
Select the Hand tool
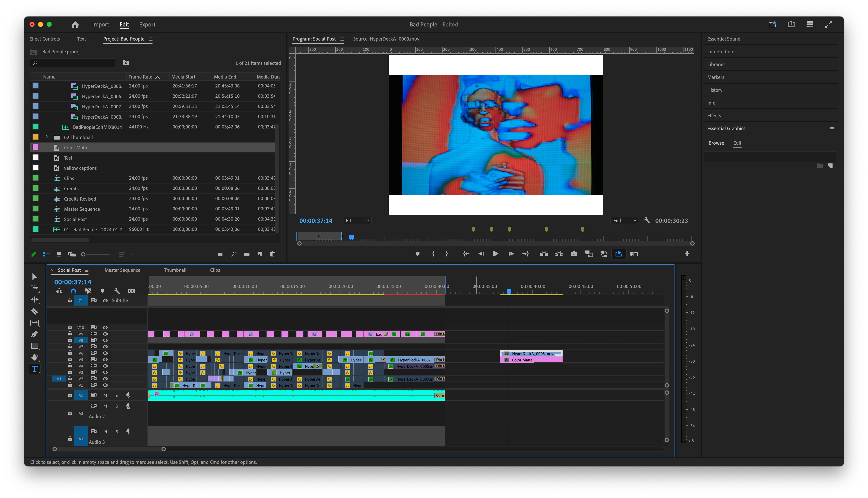pos(35,357)
